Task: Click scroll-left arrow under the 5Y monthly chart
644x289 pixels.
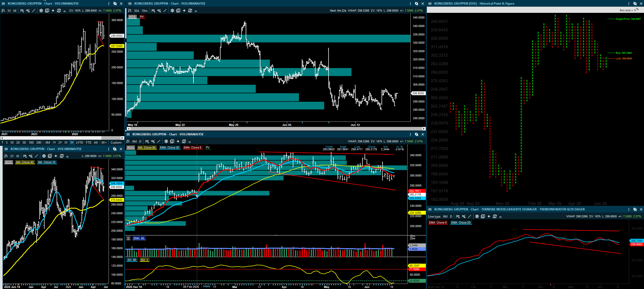Action: tap(2, 138)
